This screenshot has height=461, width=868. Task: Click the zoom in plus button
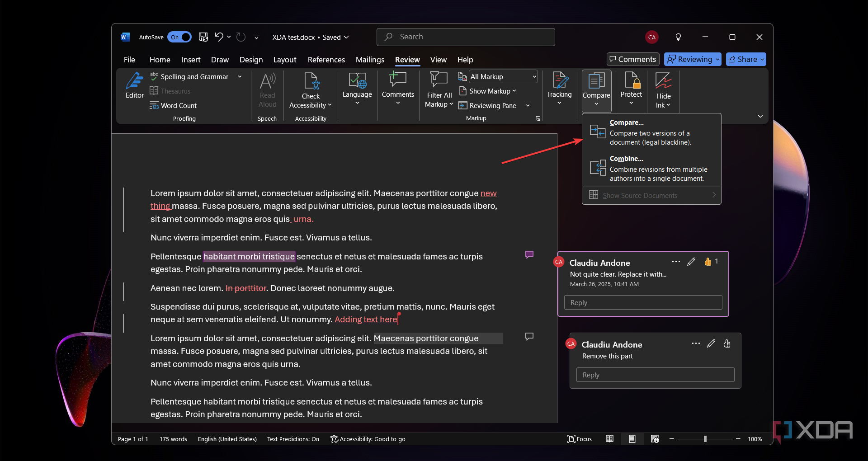pyautogui.click(x=738, y=439)
